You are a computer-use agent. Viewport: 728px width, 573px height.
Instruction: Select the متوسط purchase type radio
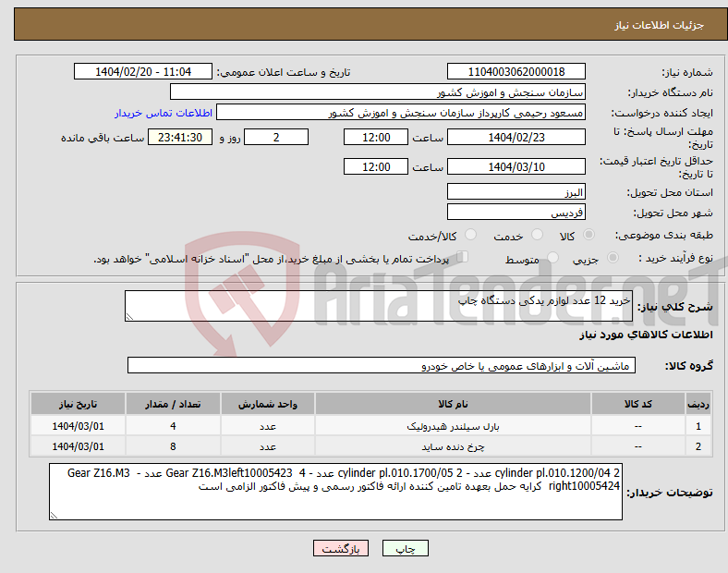click(x=553, y=257)
